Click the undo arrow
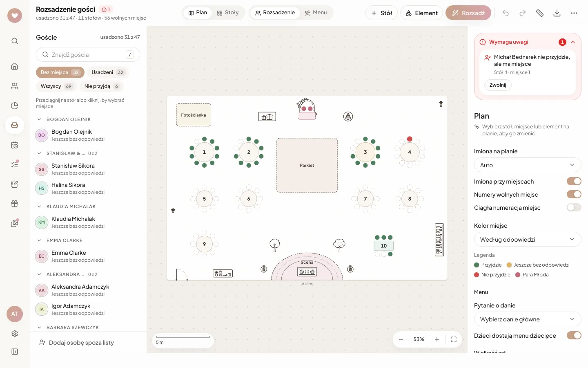This screenshot has width=588, height=368. click(506, 13)
